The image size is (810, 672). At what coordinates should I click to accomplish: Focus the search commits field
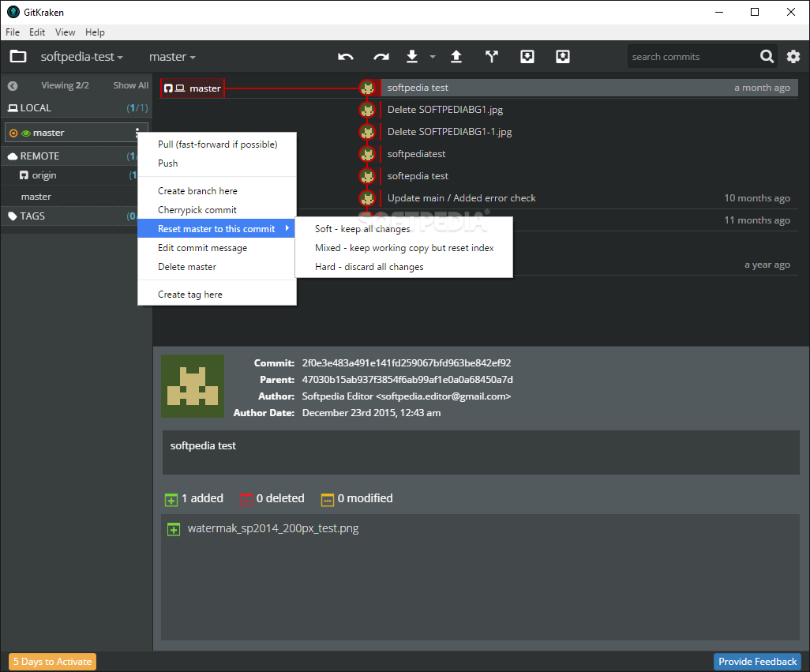click(692, 57)
